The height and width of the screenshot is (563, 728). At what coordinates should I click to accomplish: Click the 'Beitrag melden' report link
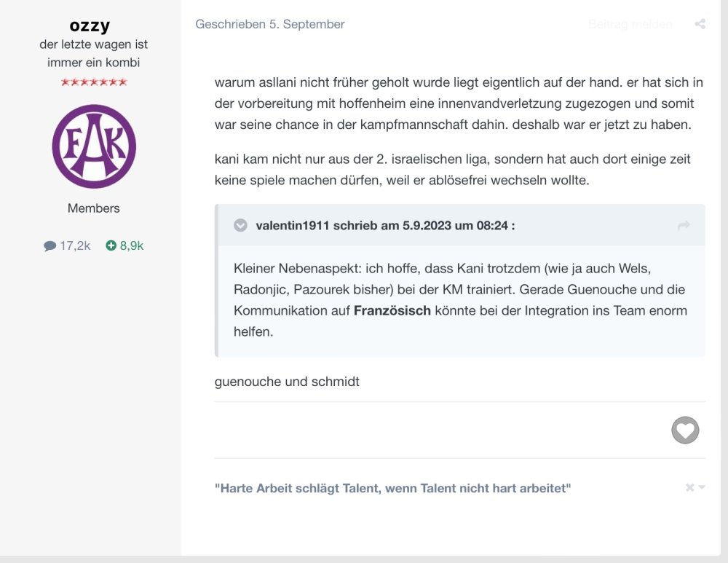pyautogui.click(x=630, y=24)
